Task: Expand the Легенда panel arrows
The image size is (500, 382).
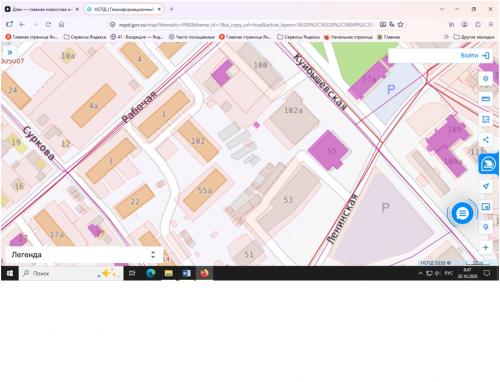Action: [x=153, y=255]
